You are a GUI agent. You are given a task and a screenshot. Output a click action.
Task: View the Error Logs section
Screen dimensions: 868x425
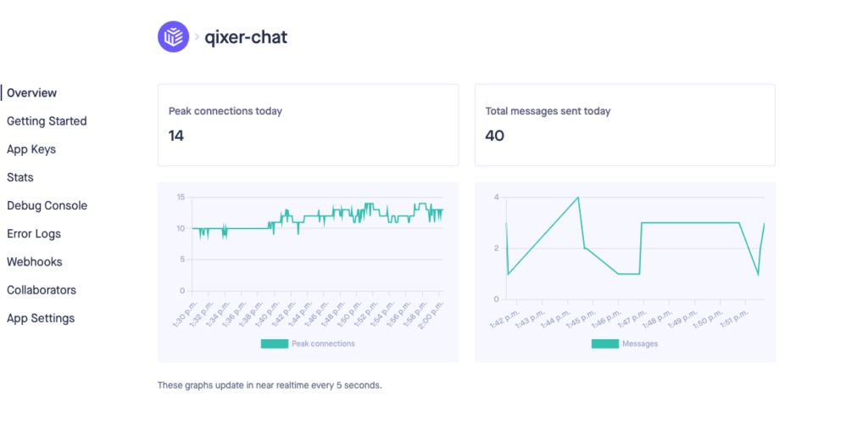34,234
